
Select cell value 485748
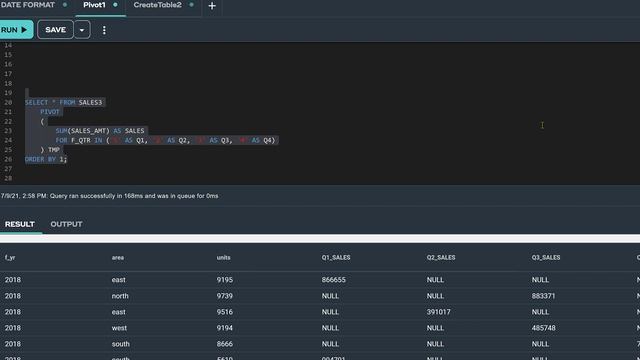(x=543, y=328)
